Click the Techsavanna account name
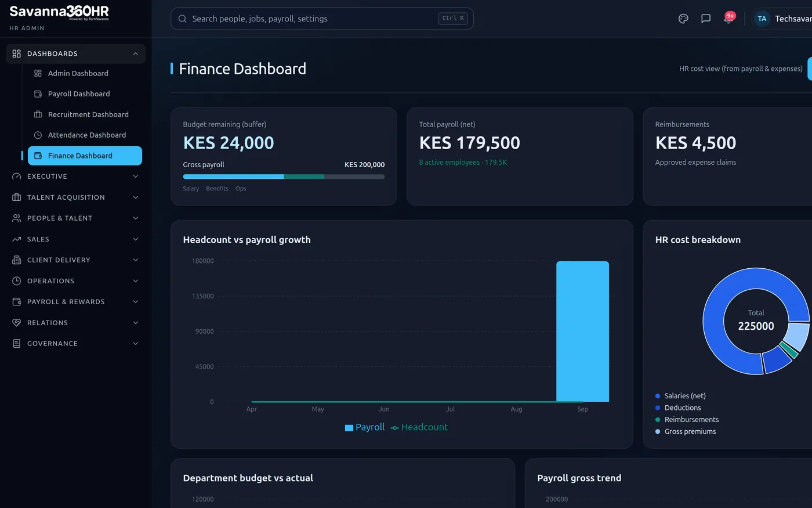The height and width of the screenshot is (508, 812). point(793,19)
